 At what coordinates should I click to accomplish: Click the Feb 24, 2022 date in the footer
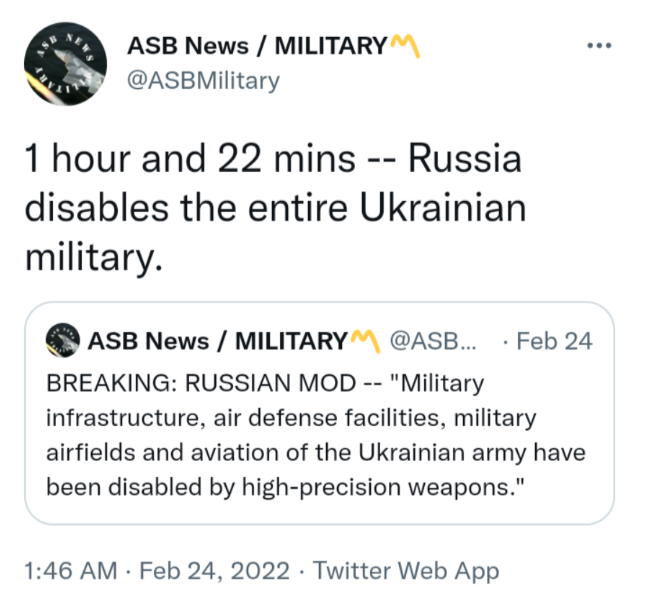pos(214,570)
